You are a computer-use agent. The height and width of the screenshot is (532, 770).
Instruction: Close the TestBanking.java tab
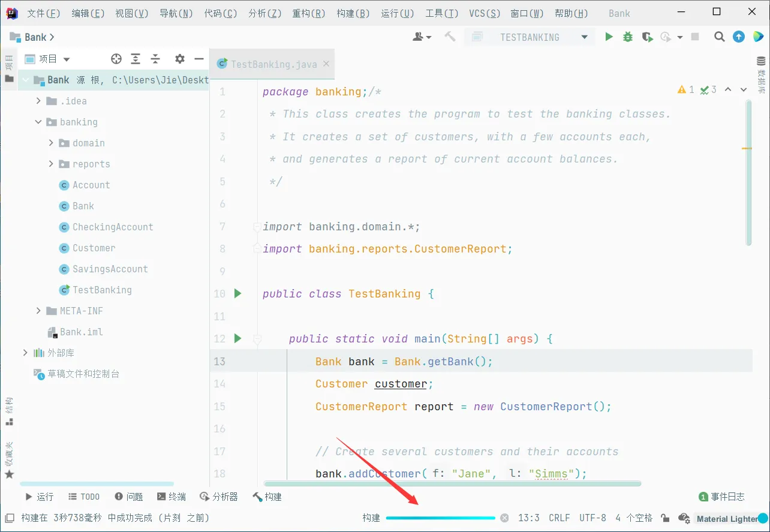(x=326, y=64)
